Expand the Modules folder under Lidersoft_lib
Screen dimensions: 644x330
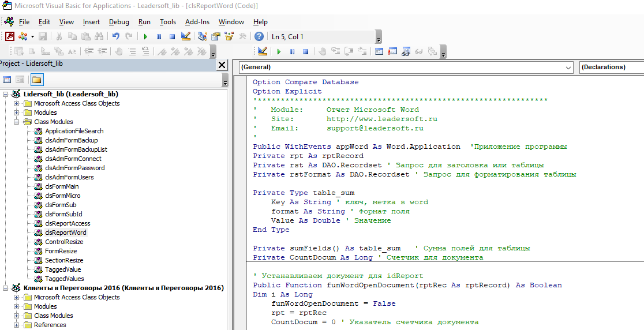click(17, 112)
